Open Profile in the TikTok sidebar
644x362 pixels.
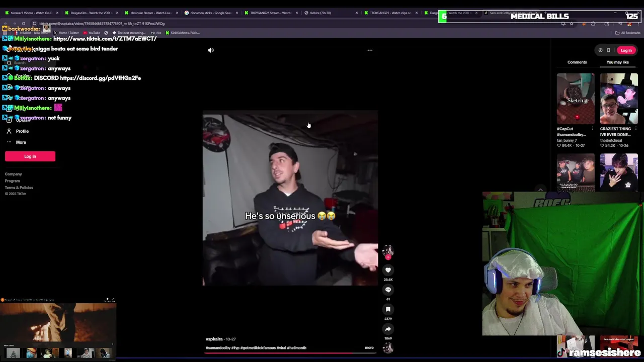coord(17,131)
